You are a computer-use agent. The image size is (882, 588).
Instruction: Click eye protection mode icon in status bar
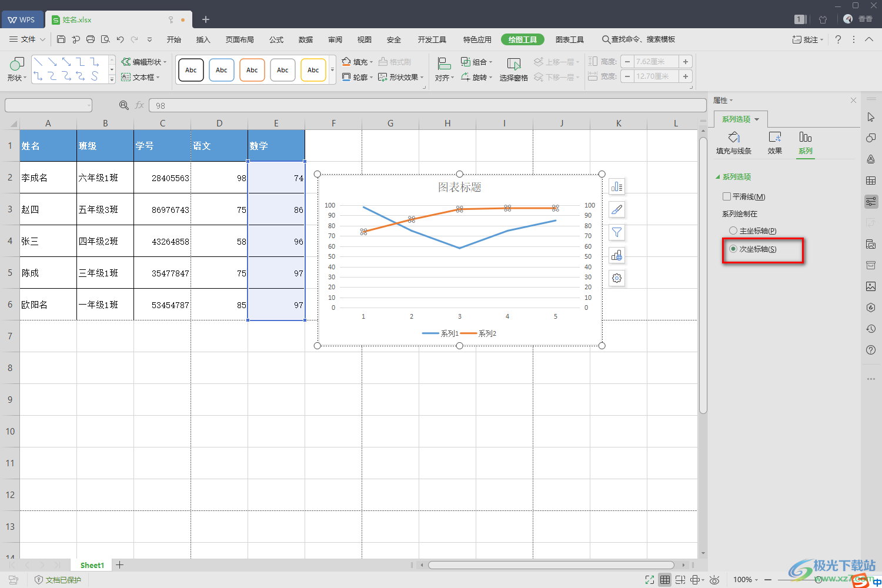point(714,580)
